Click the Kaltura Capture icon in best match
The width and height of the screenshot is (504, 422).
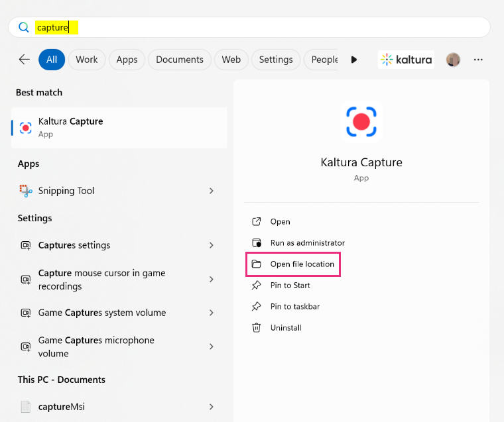(x=25, y=127)
